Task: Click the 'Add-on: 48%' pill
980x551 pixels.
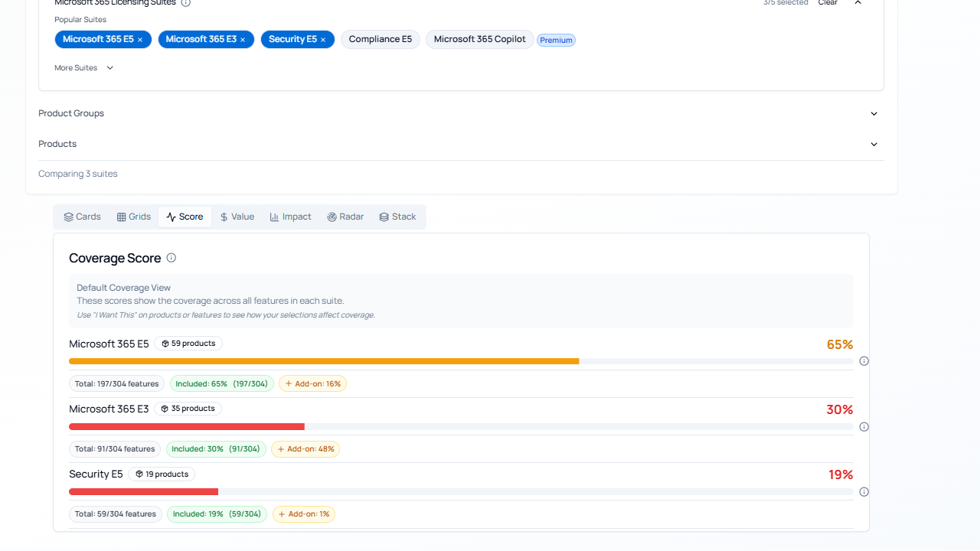Action: click(305, 449)
